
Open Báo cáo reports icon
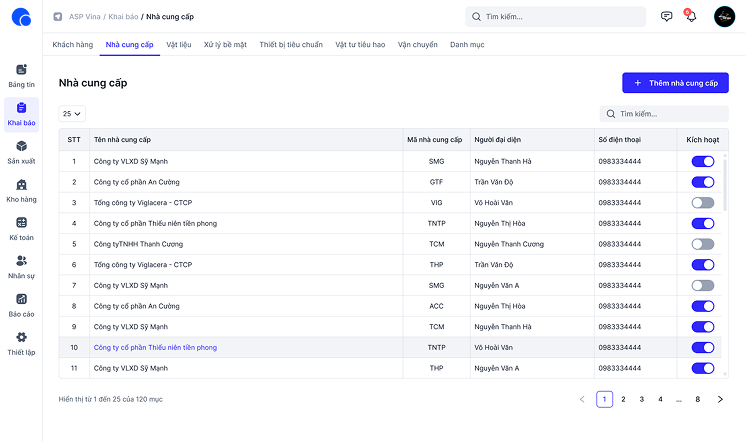21,304
